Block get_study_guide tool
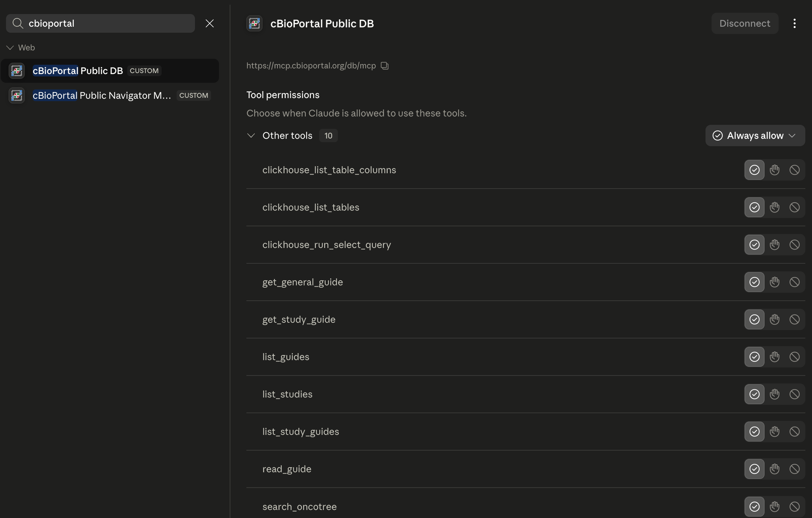This screenshot has width=812, height=518. coord(794,319)
